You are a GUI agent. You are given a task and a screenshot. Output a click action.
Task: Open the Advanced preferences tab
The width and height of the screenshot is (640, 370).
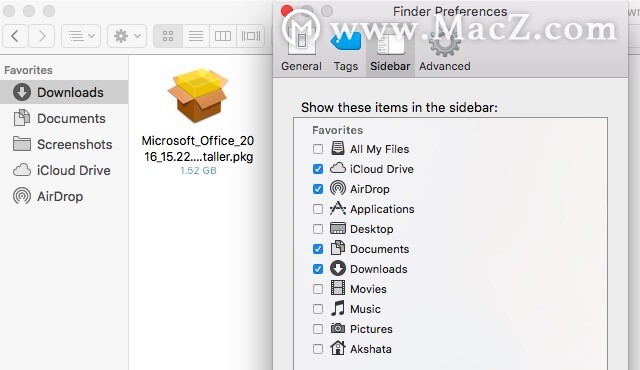coord(444,51)
